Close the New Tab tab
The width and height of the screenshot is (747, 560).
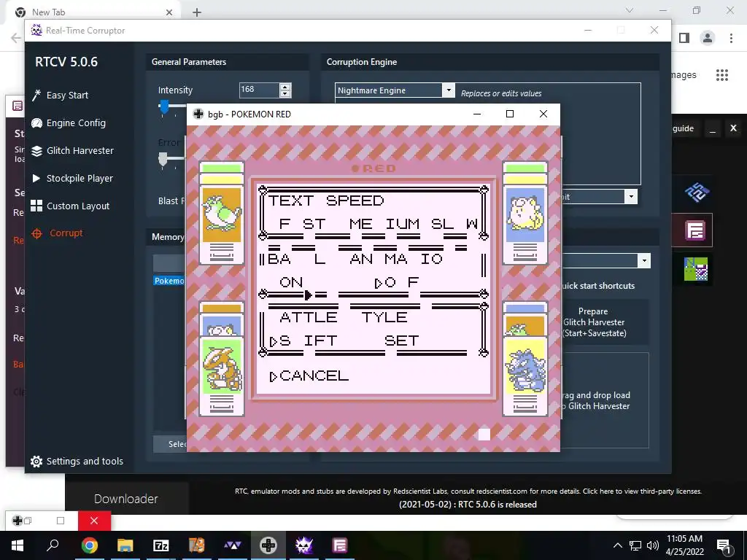(x=169, y=12)
